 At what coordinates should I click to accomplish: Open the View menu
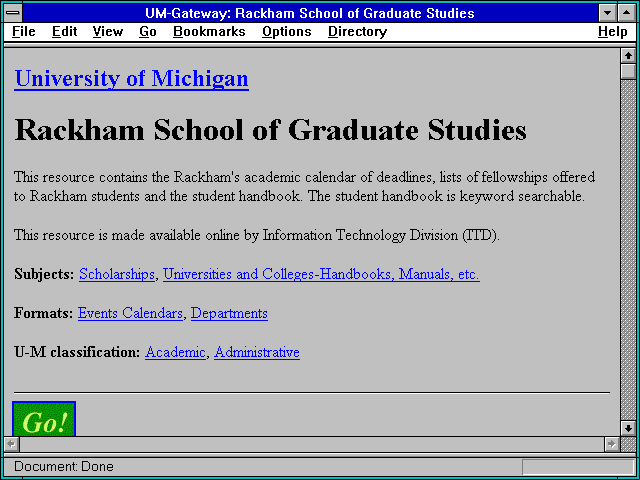pos(108,32)
